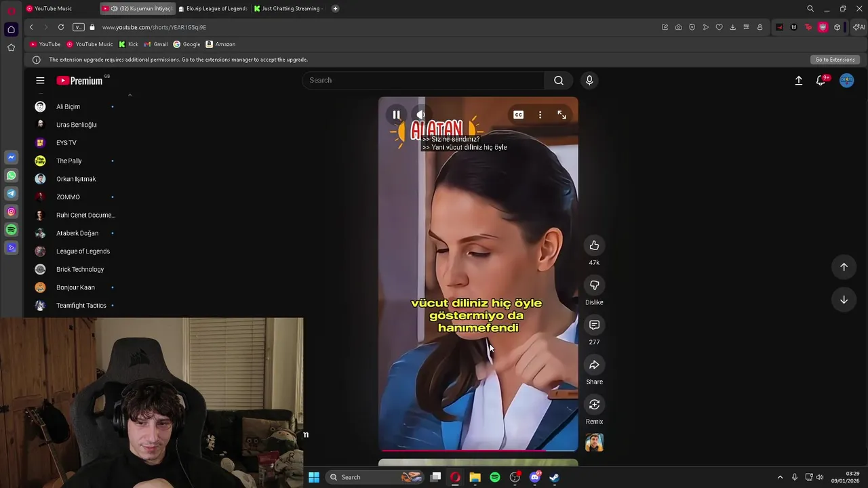Open Steam from the taskbar
The image size is (868, 488).
(x=554, y=477)
